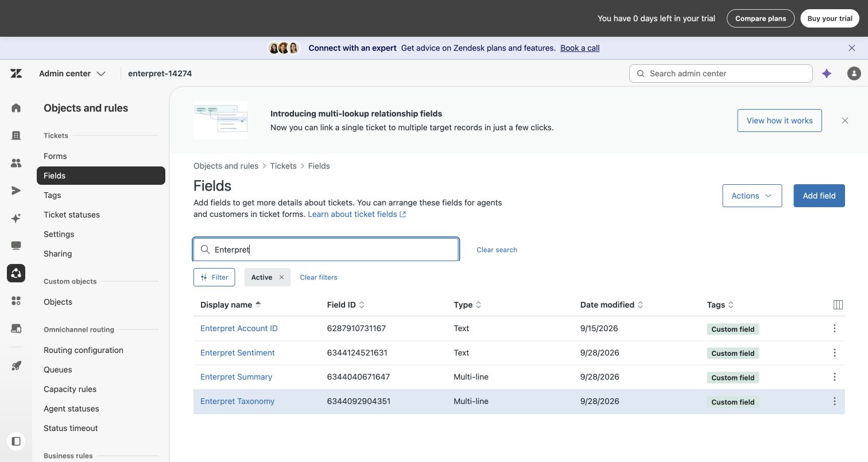Viewport: 868px width, 462px height.
Task: Go to Tickets breadcrumb
Action: [x=283, y=166]
